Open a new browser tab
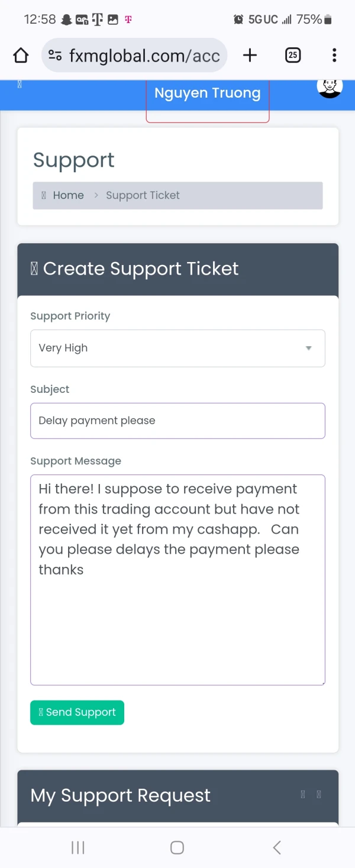This screenshot has width=355, height=868. (250, 56)
